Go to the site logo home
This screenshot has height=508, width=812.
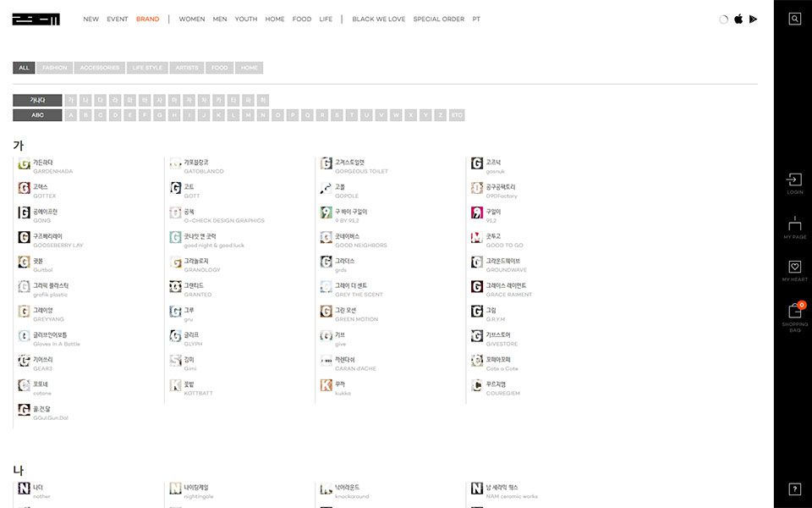[x=36, y=19]
